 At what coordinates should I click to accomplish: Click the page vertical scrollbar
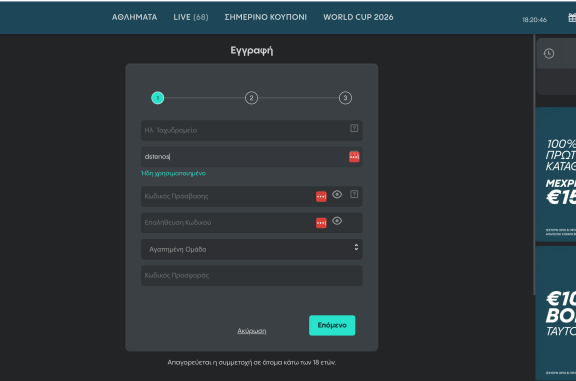pos(534,165)
